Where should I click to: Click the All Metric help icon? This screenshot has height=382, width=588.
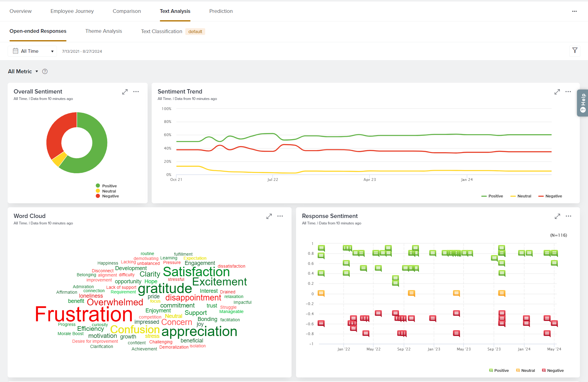pos(45,71)
